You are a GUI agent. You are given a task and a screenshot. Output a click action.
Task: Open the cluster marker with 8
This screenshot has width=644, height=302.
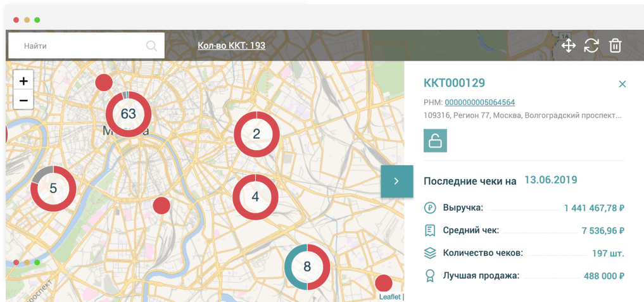pyautogui.click(x=307, y=267)
